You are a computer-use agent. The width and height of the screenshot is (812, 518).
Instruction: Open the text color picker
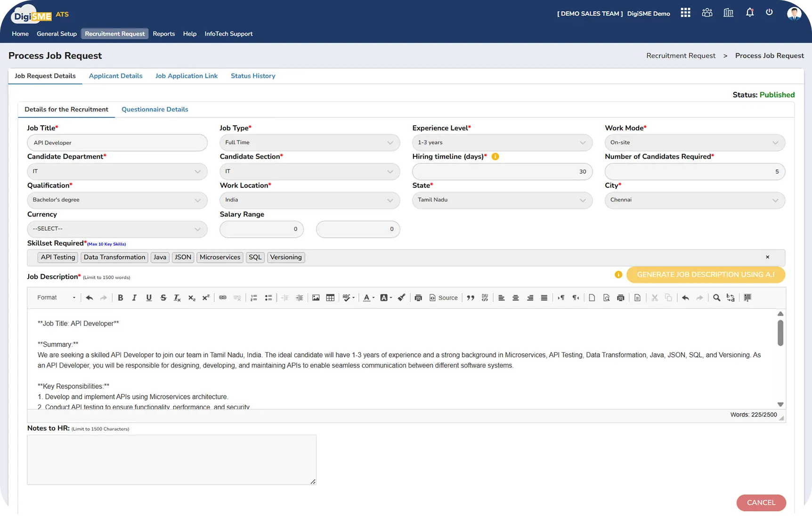pyautogui.click(x=368, y=298)
